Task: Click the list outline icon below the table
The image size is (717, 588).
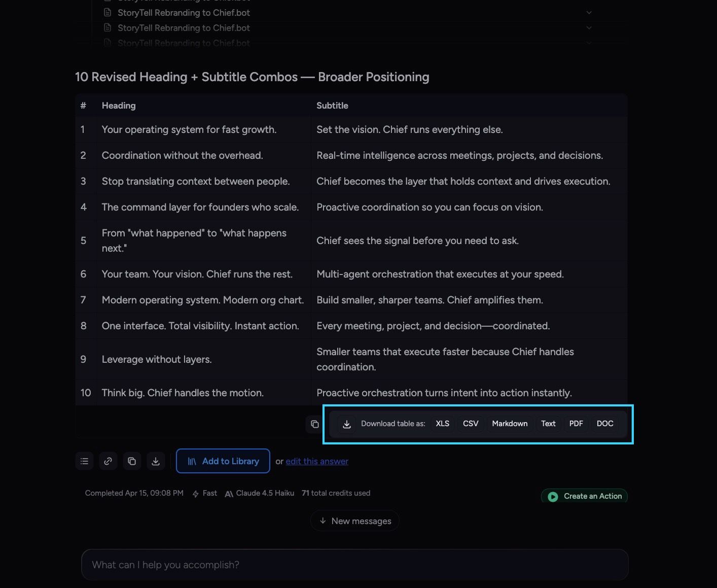Action: 84,461
